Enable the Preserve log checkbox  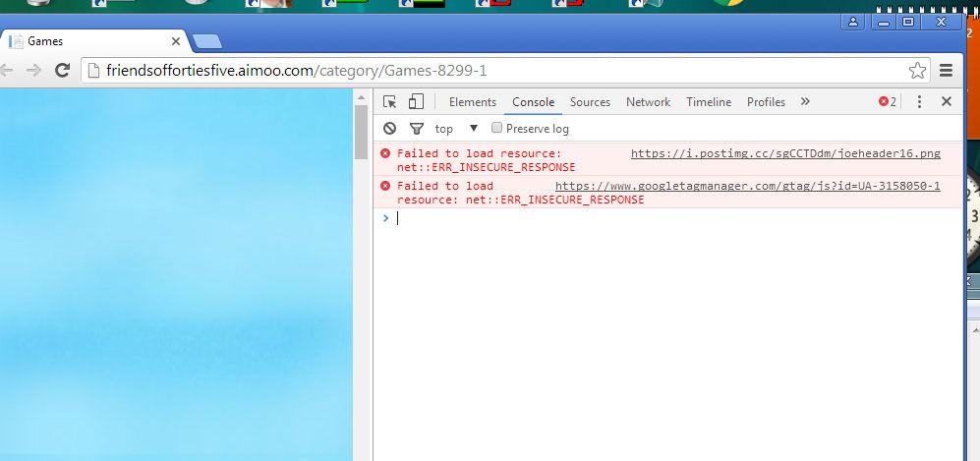pos(496,128)
